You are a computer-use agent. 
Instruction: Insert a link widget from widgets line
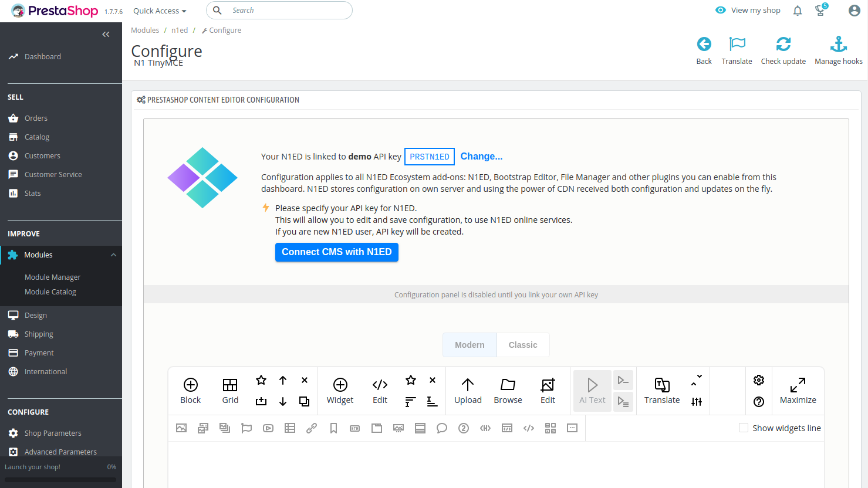click(312, 428)
